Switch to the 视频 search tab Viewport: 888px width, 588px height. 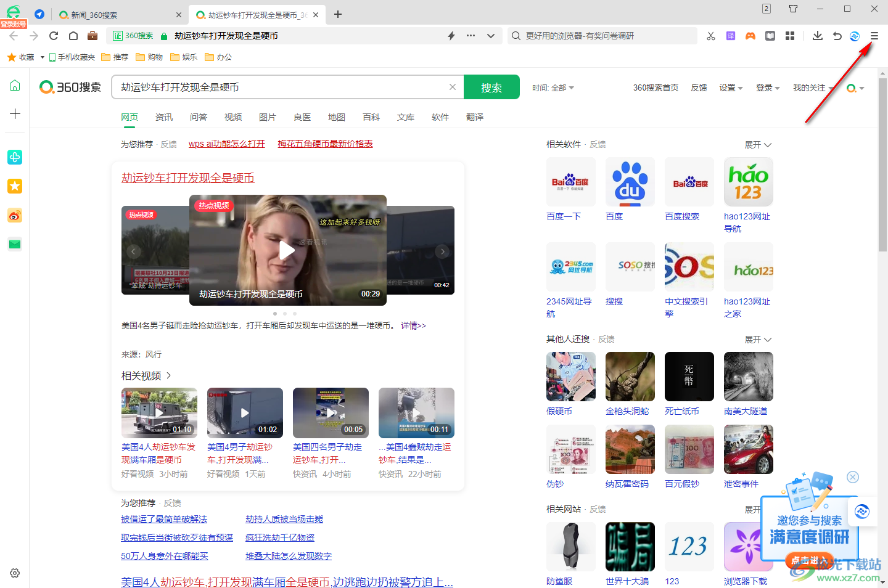point(233,117)
